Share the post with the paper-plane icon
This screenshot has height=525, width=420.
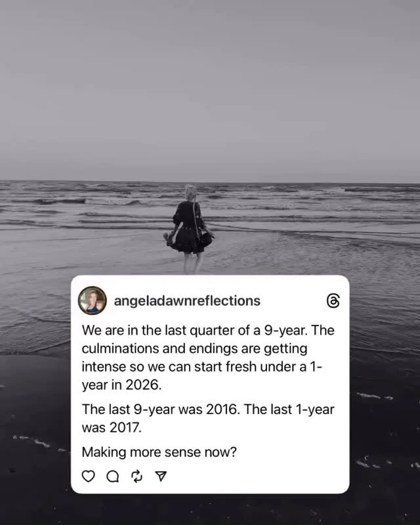point(161,476)
